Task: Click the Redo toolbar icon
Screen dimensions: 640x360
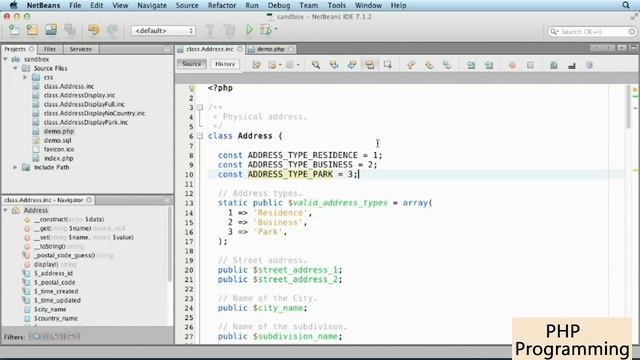Action: click(x=112, y=30)
